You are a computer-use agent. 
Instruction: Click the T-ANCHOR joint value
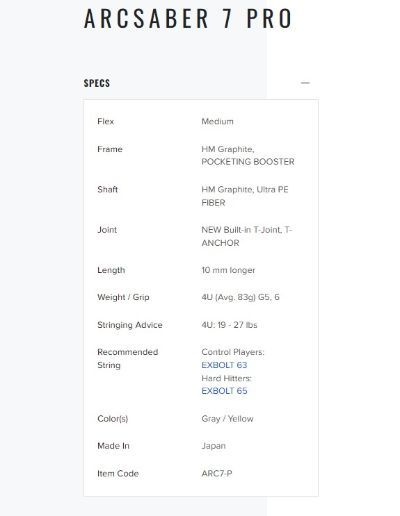pyautogui.click(x=247, y=236)
